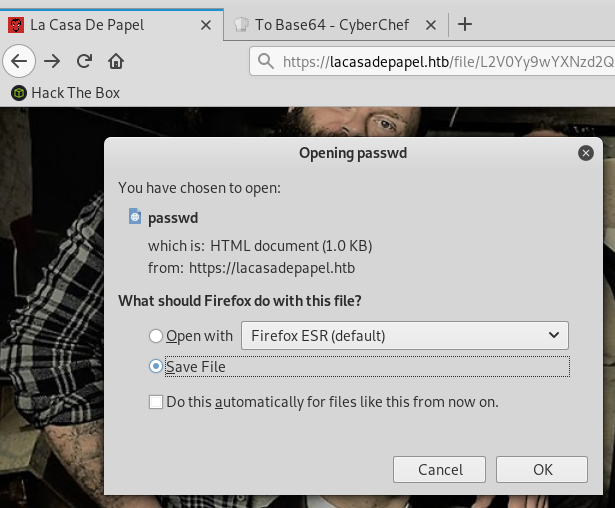Click the browser back arrow button
This screenshot has height=508, width=615.
19,62
